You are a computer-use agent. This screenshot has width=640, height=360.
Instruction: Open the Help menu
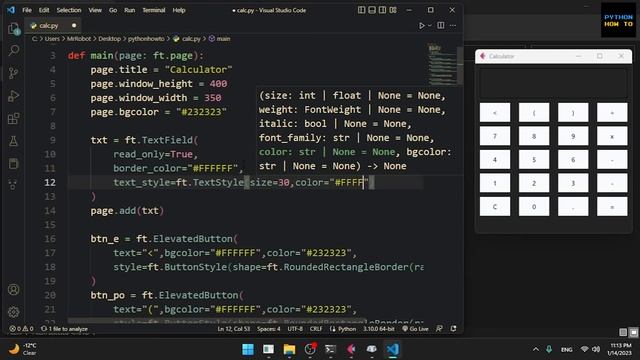point(179,10)
